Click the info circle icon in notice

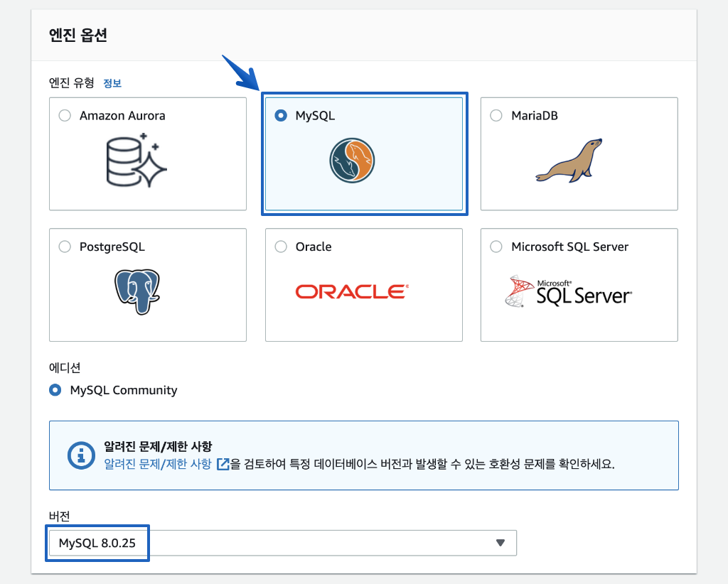pyautogui.click(x=81, y=455)
